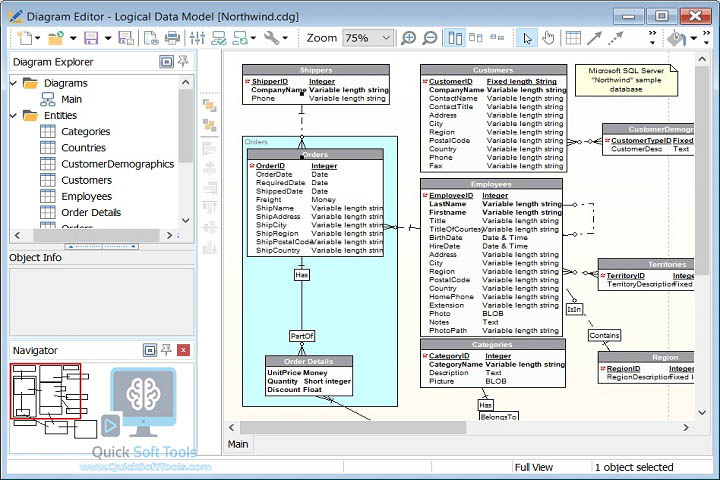Click the Full View status bar entry
Screen dimensions: 720x480
[x=534, y=467]
